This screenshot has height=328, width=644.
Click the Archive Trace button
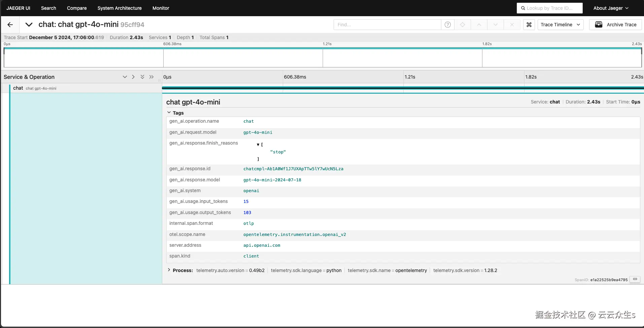point(615,25)
